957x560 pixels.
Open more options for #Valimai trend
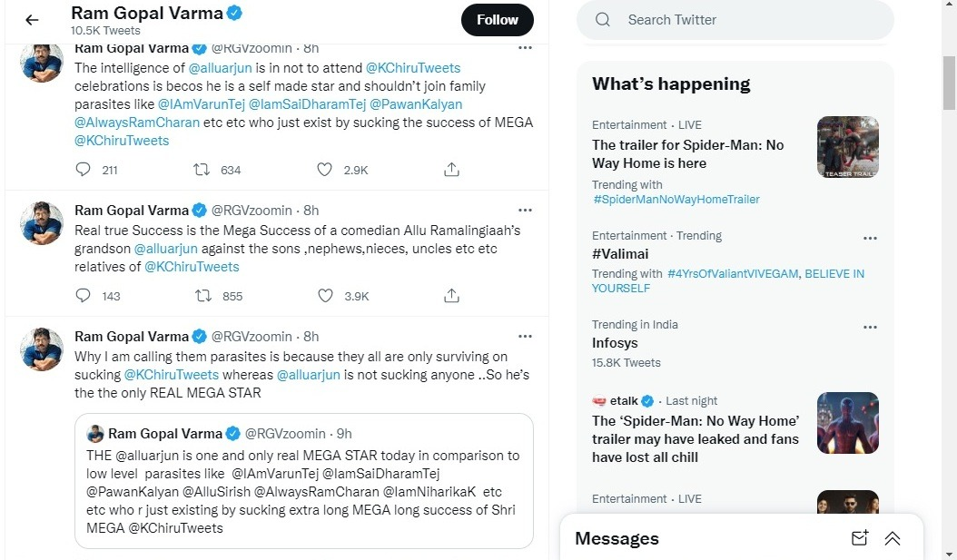point(870,238)
